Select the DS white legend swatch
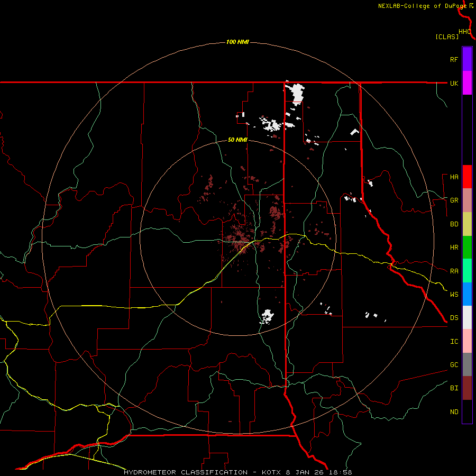Viewport: 476px width, 476px height. 467,317
